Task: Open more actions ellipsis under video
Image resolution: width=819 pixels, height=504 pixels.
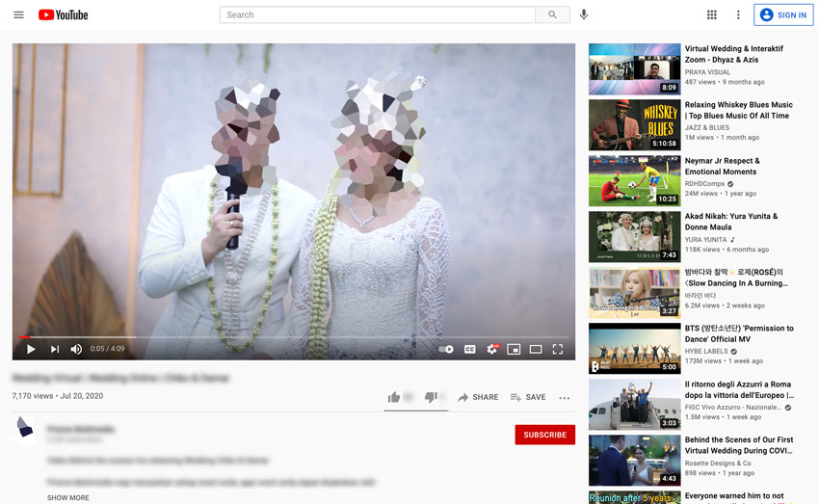Action: click(564, 398)
